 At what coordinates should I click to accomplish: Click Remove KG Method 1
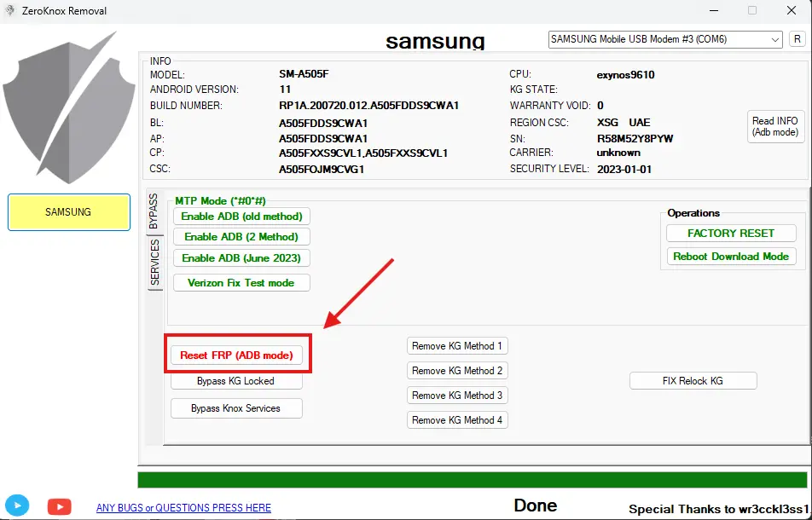coord(457,346)
